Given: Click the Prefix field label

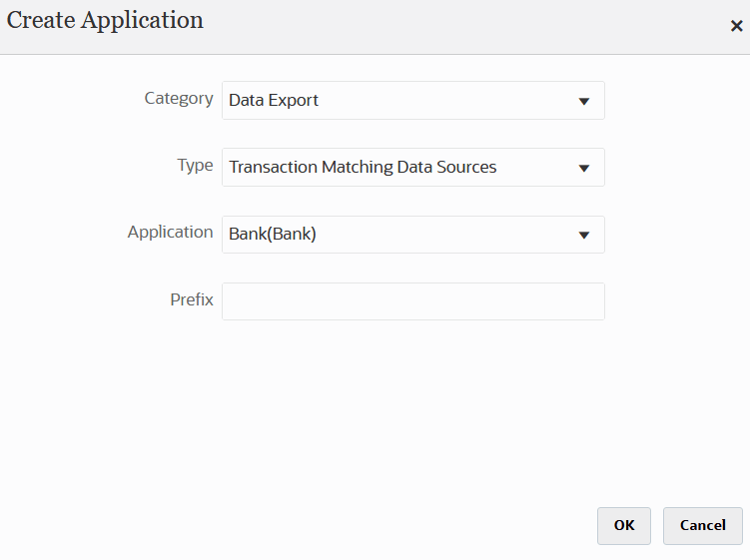Looking at the screenshot, I should pos(192,299).
